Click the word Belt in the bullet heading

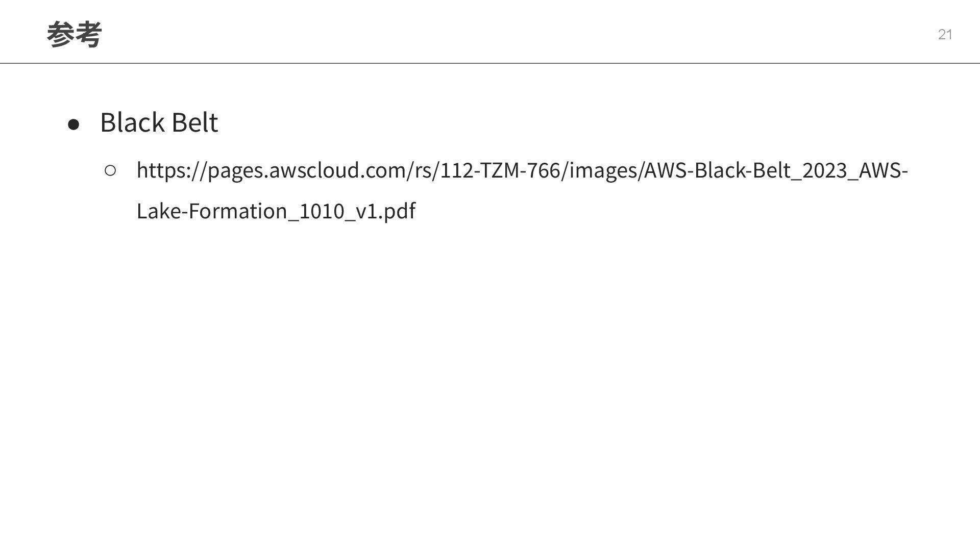click(195, 122)
